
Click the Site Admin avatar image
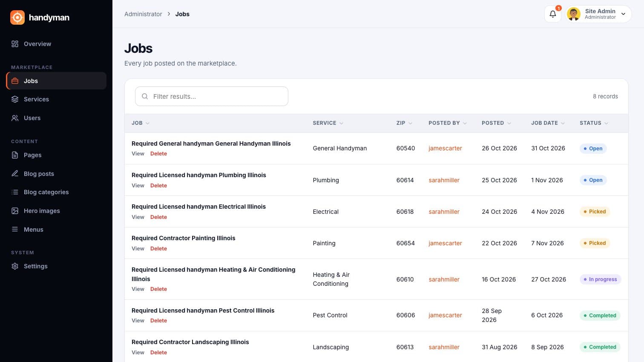point(574,14)
